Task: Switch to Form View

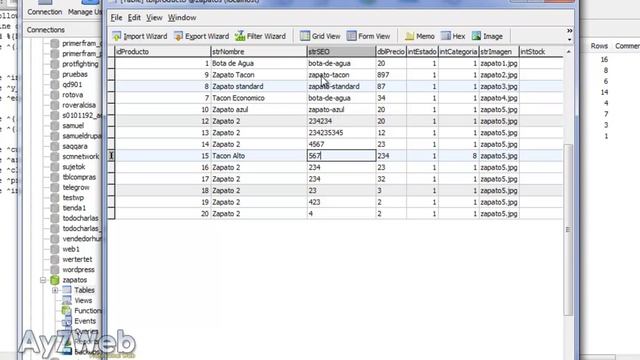Action: [x=369, y=36]
